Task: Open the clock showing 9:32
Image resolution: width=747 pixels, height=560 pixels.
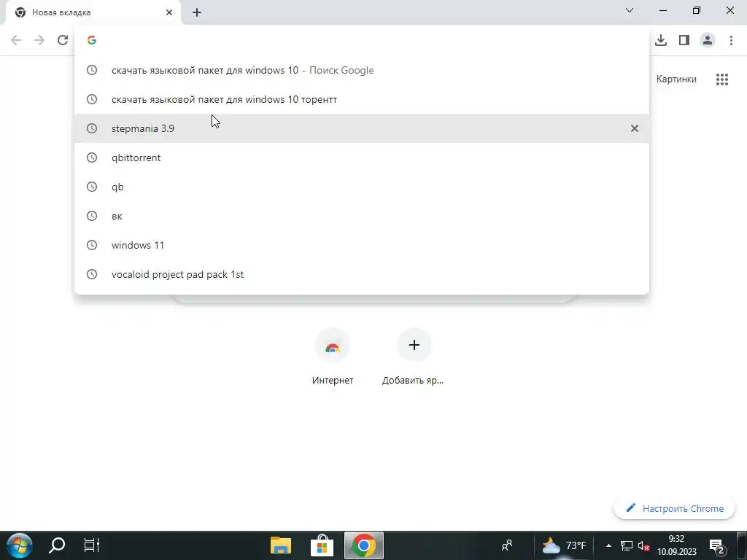Action: 676,545
